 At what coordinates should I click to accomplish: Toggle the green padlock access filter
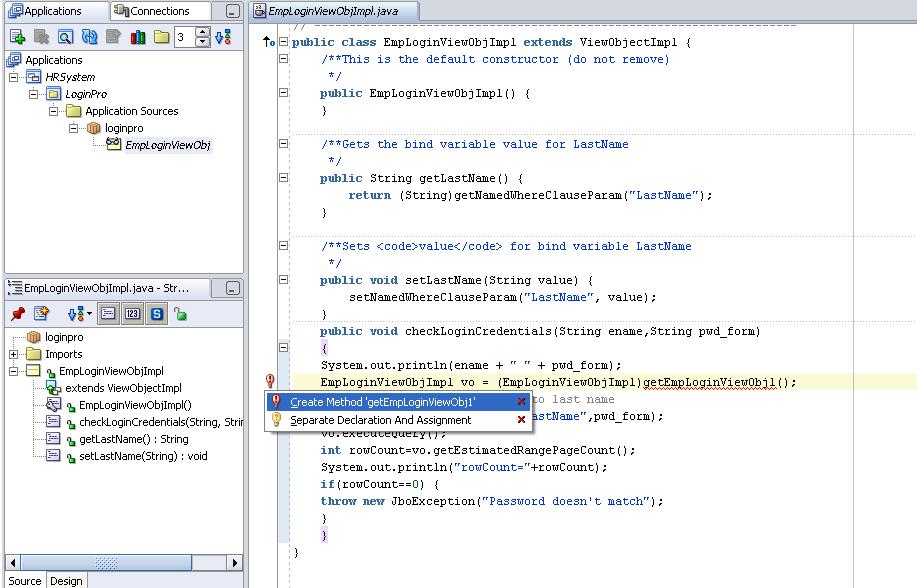180,314
